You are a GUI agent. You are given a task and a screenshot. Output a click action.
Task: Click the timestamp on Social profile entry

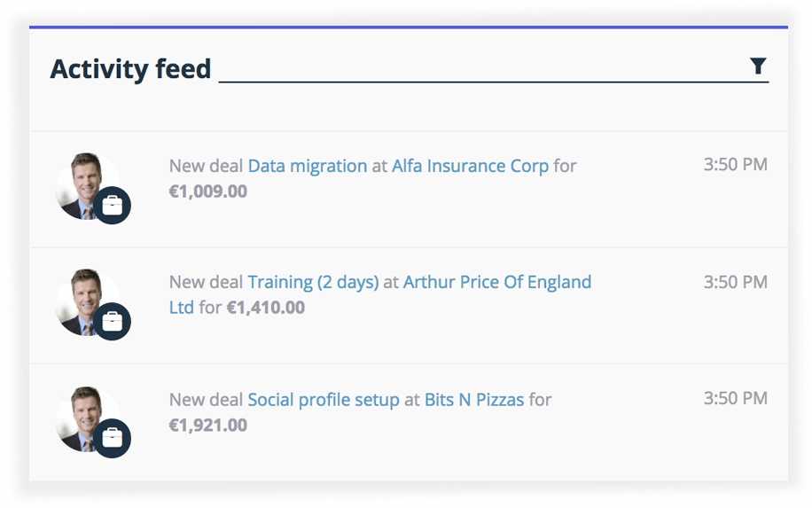(x=735, y=398)
